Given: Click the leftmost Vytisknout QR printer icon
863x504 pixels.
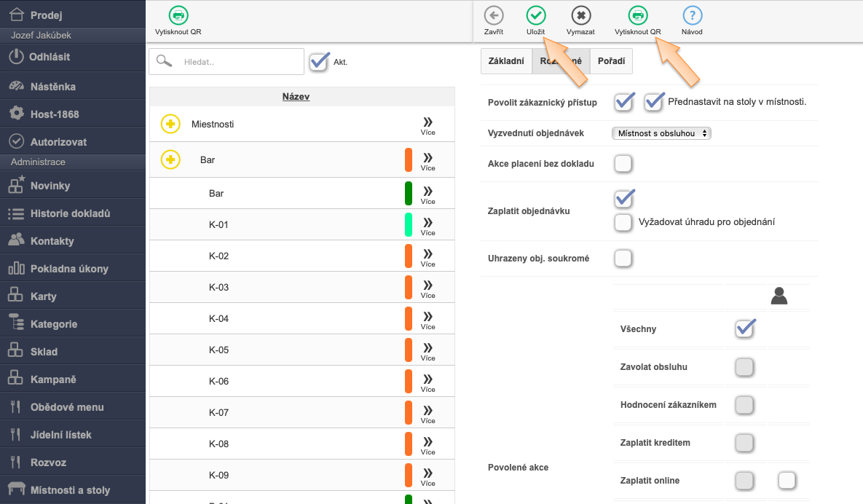Looking at the screenshot, I should click(178, 15).
